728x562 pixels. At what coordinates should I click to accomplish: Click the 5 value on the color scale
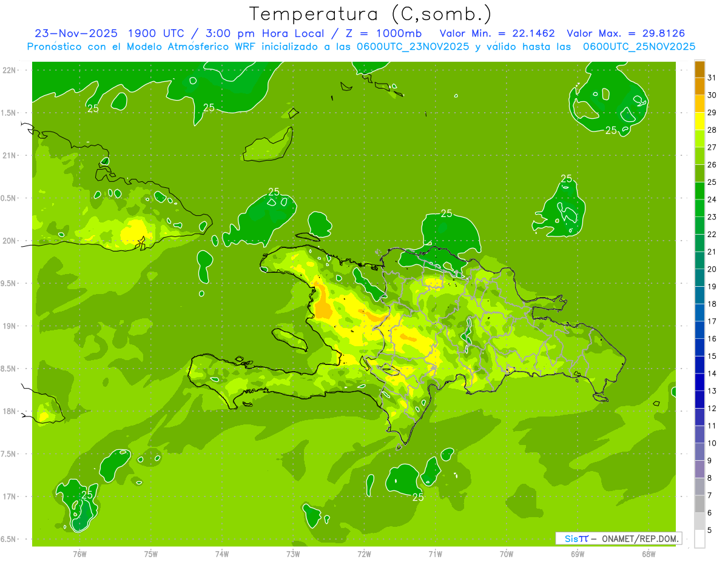coord(710,530)
